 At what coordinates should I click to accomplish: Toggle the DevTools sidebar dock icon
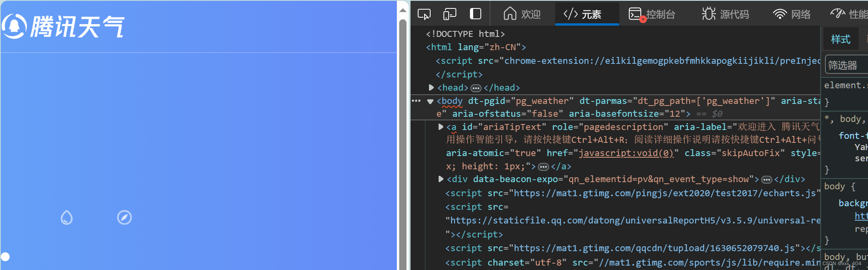coord(475,14)
